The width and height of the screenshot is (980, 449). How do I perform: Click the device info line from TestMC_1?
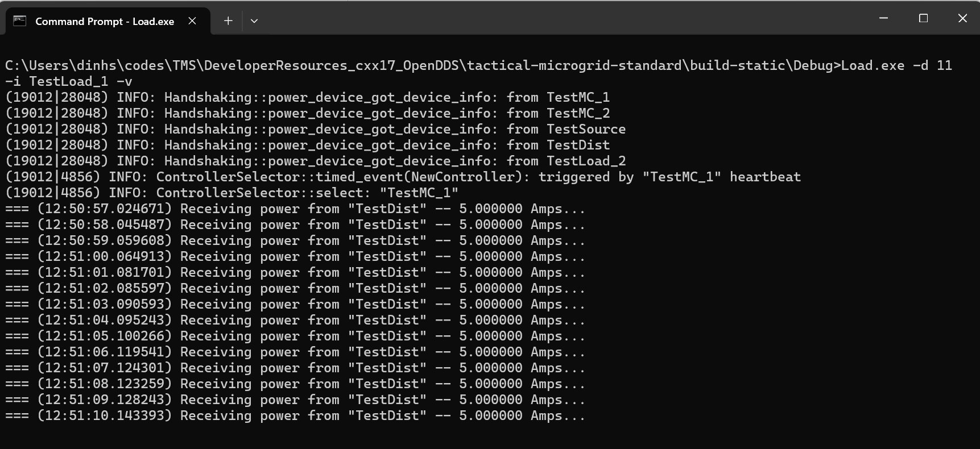307,97
